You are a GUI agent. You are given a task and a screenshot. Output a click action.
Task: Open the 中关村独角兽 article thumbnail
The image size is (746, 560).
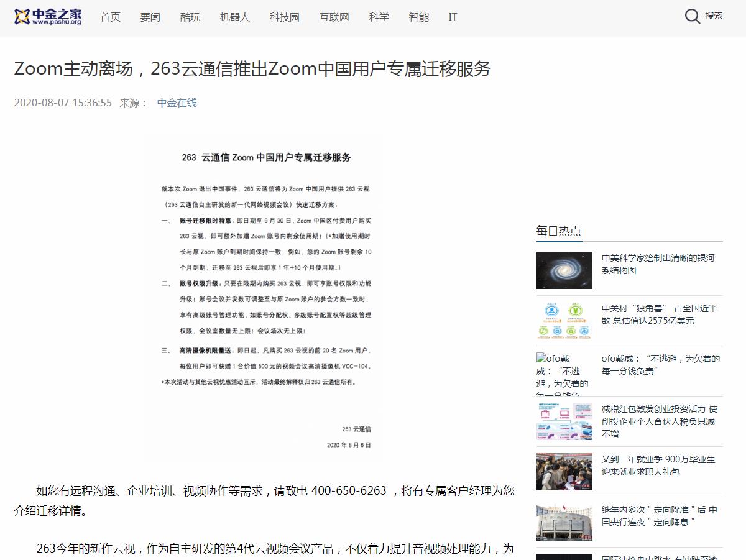[x=564, y=321]
